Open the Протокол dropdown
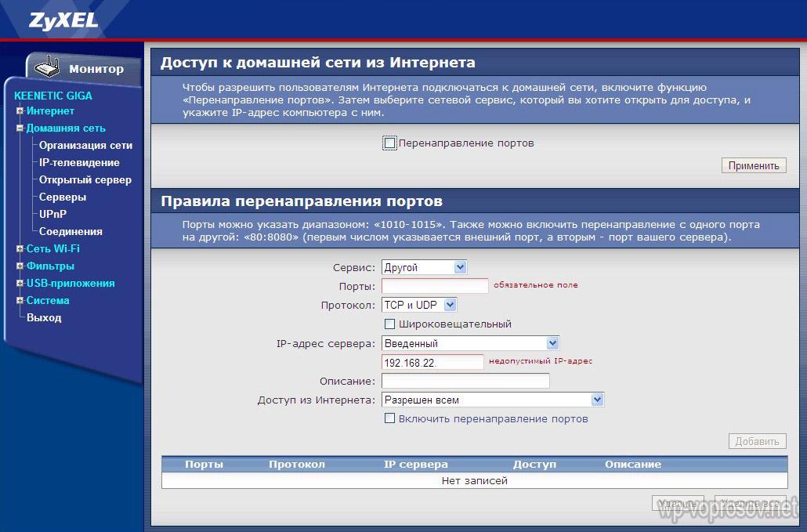This screenshot has height=532, width=807. (x=419, y=305)
